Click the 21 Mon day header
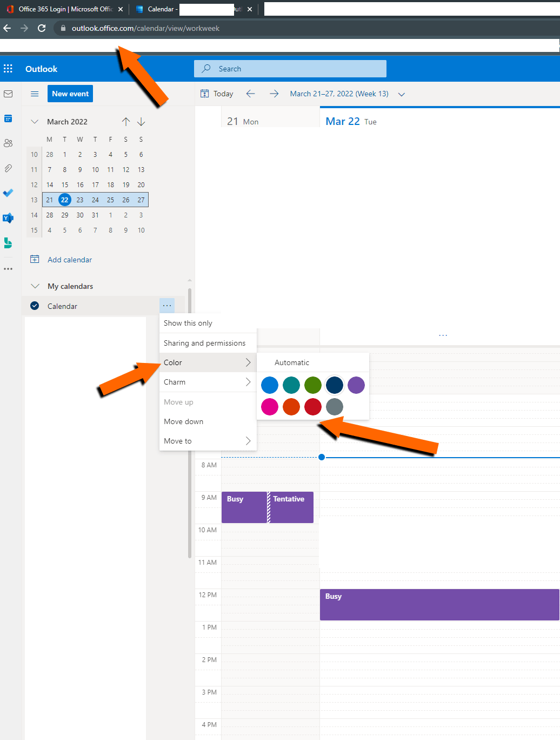The height and width of the screenshot is (740, 560). pyautogui.click(x=243, y=122)
